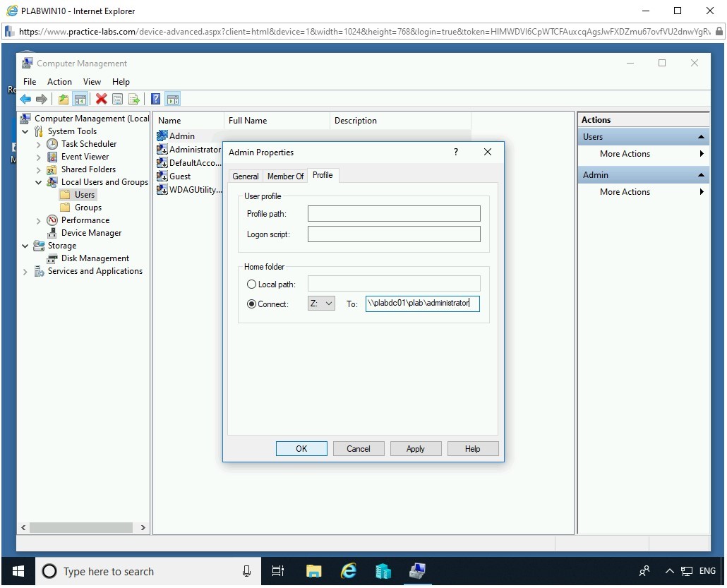Expand the Task Scheduler node arrow
This screenshot has height=588, width=727.
click(x=39, y=144)
